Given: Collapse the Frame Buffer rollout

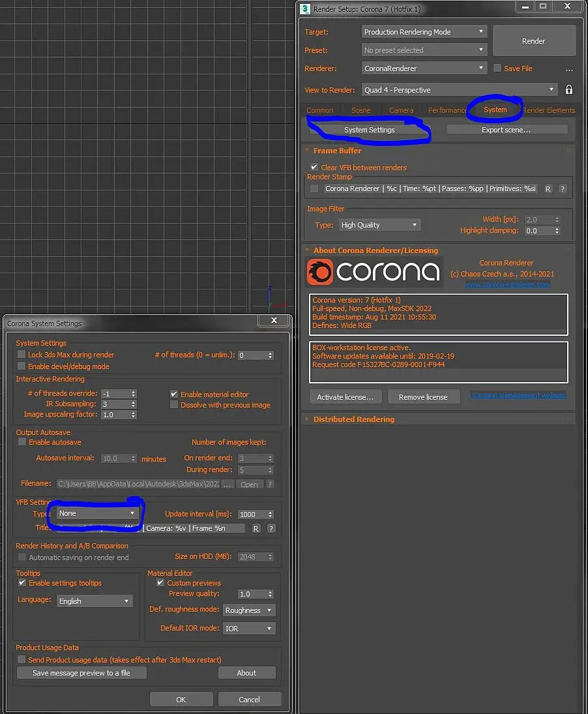Looking at the screenshot, I should click(337, 151).
